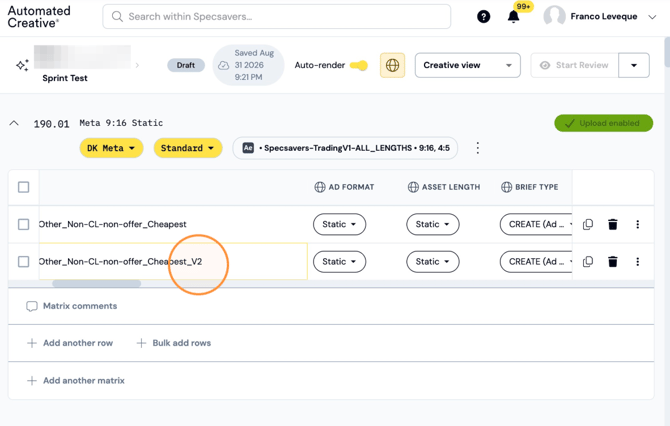
Task: Click the Upload enabled button
Action: click(603, 123)
